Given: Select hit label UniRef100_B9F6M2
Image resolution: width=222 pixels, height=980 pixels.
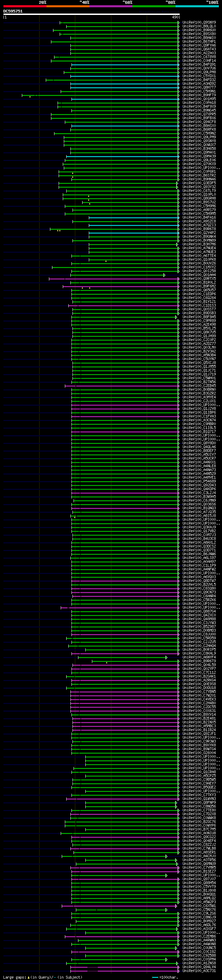Looking at the screenshot, I should [x=199, y=286].
